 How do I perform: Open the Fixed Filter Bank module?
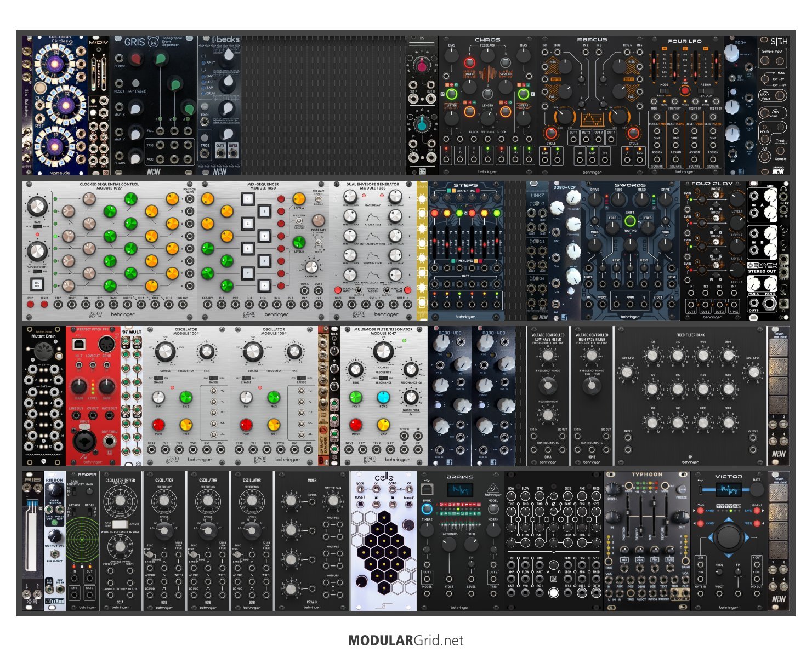point(691,396)
